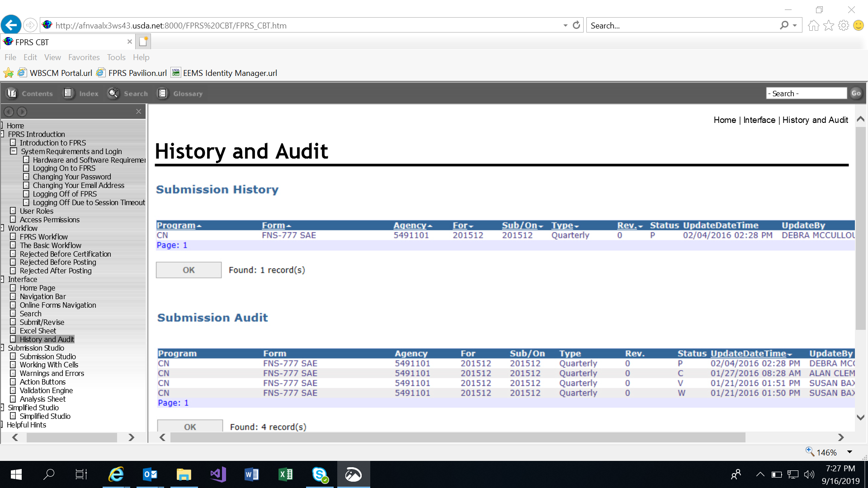Sort by Program column header
The height and width of the screenshot is (488, 868).
coord(176,225)
